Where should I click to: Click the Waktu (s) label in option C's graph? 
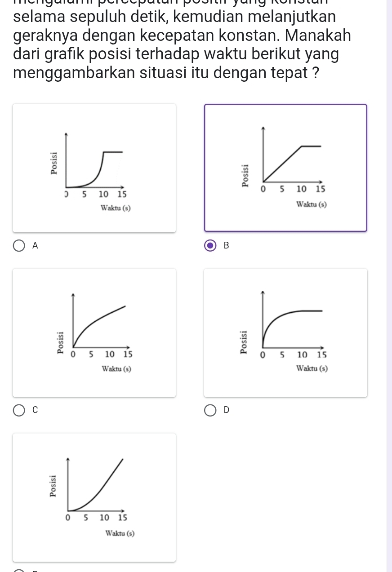[x=116, y=369]
